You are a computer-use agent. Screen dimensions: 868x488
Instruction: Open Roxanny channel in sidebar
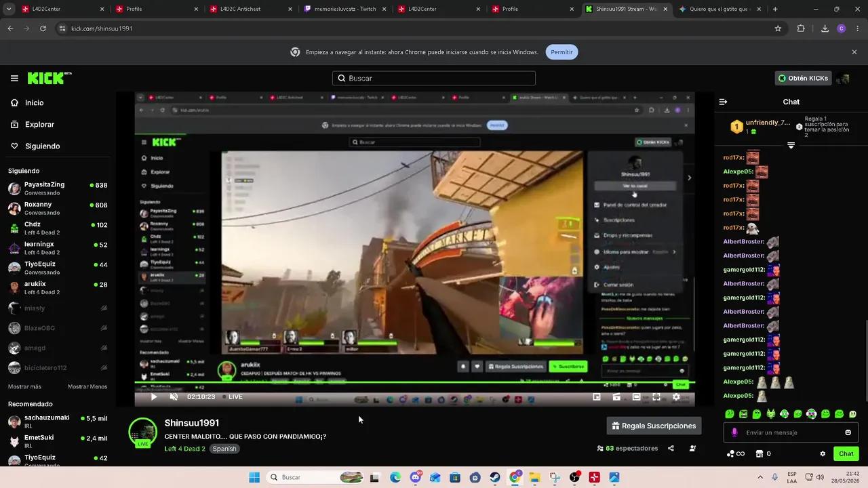(x=58, y=208)
